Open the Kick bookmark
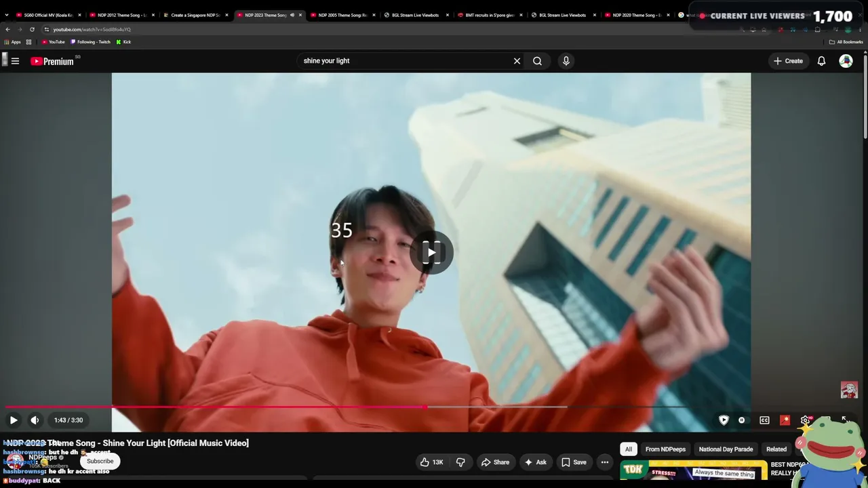This screenshot has height=488, width=868. pyautogui.click(x=123, y=42)
